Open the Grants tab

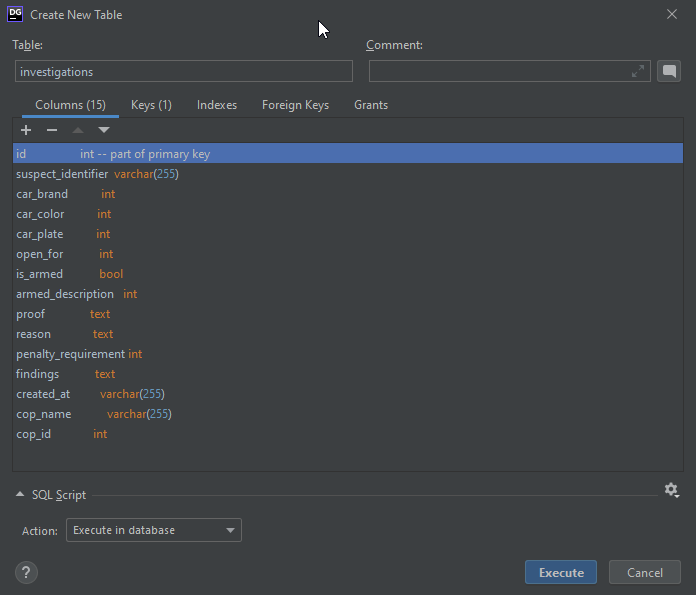371,105
